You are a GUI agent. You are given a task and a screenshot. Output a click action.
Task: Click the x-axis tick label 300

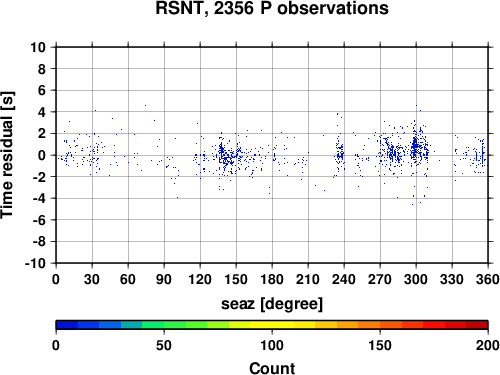pyautogui.click(x=416, y=279)
